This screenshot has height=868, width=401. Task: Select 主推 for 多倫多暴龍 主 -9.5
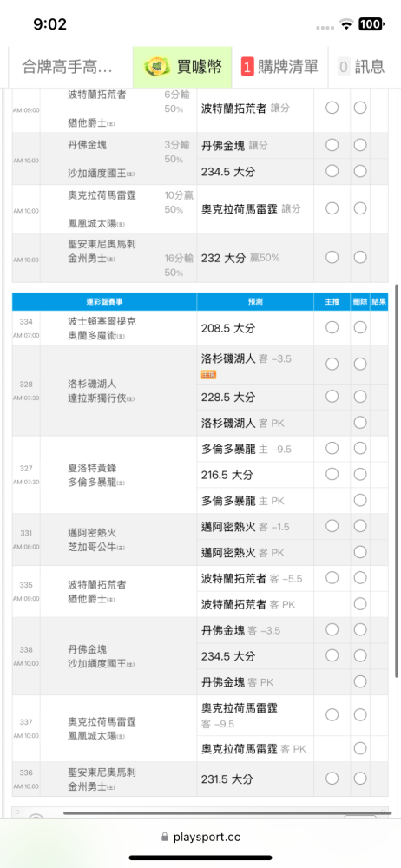(x=332, y=447)
